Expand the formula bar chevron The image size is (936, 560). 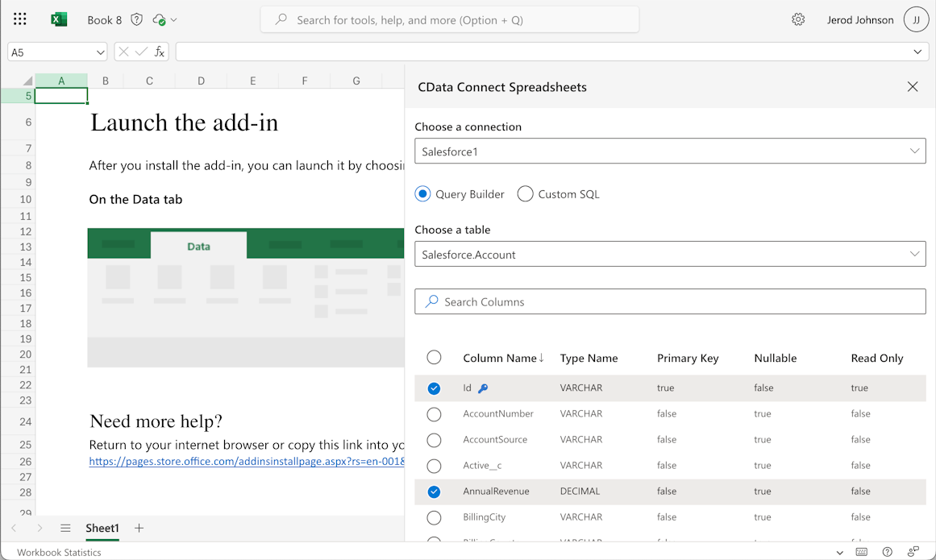917,52
